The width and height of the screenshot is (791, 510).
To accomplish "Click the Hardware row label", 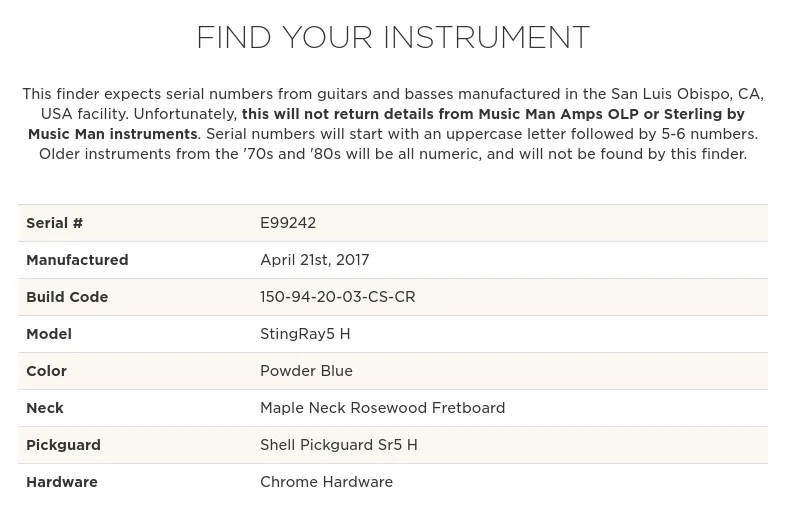I will click(x=62, y=482).
